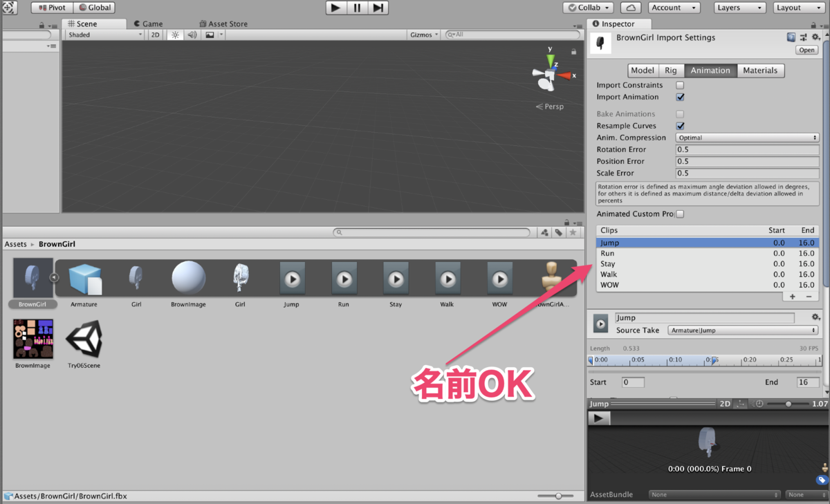Switch to the Asset Store tab
Screen dimensions: 830x504
223,24
